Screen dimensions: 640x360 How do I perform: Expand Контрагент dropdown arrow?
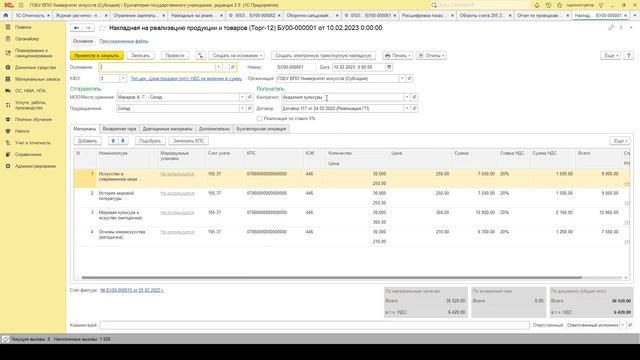pos(407,97)
